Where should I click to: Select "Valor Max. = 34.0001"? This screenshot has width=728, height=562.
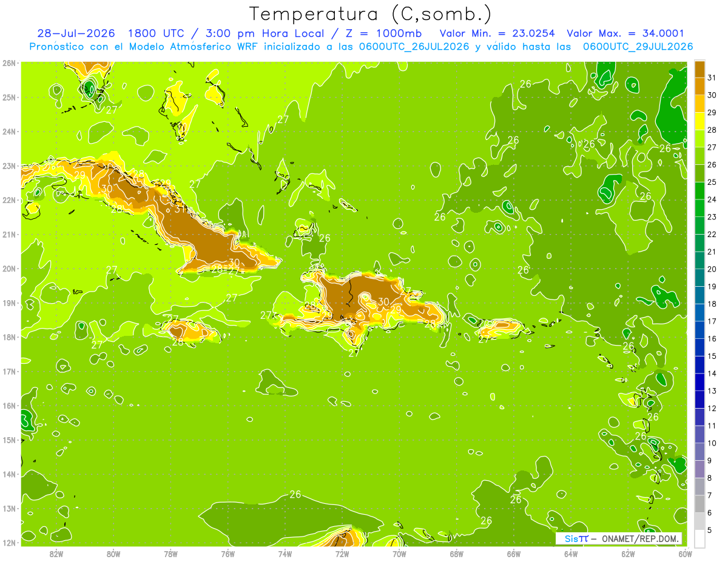point(626,33)
